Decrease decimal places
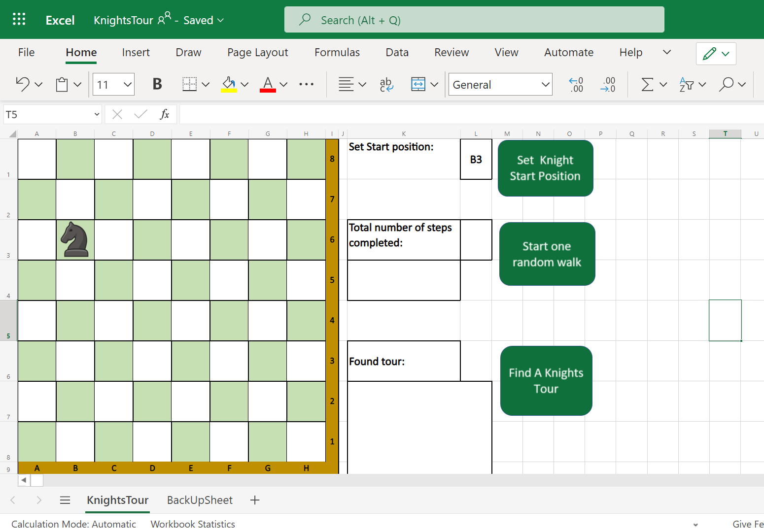 (608, 84)
